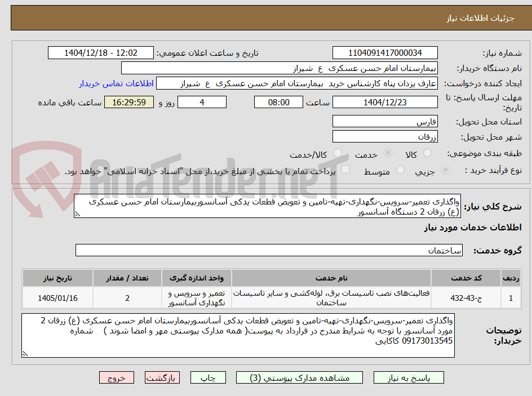
Task: Click the buyer notes text area
Action: tap(238, 335)
